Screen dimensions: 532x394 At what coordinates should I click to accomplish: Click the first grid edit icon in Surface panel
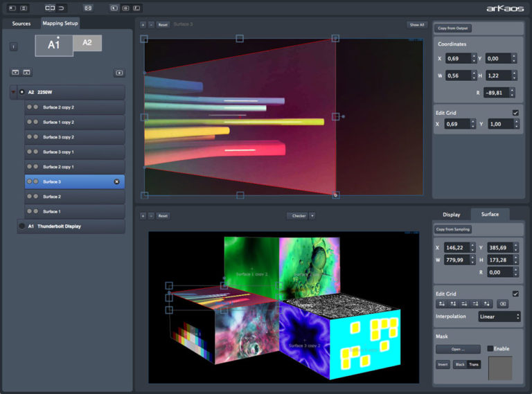(x=441, y=303)
